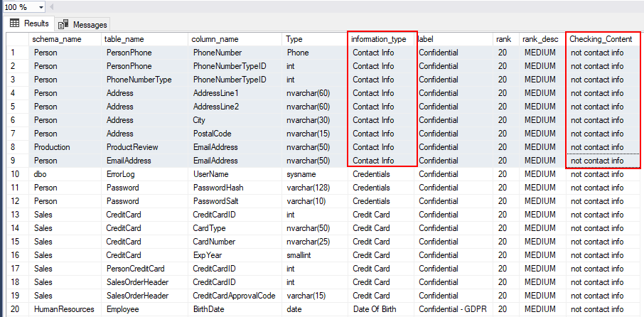
Task: Click the sysname type cell
Action: [x=315, y=174]
